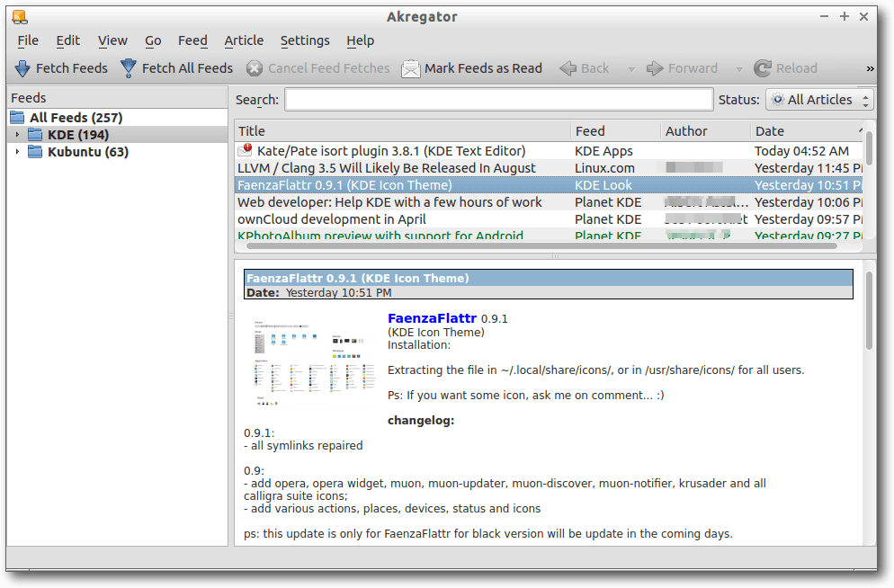Click the Search input field
Viewport: 894px width, 588px height.
(499, 100)
